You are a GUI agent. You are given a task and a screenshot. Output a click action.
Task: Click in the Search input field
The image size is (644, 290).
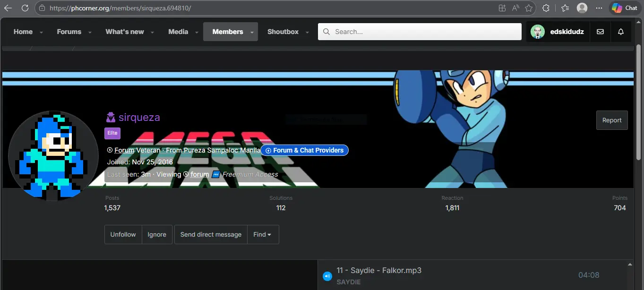(420, 32)
